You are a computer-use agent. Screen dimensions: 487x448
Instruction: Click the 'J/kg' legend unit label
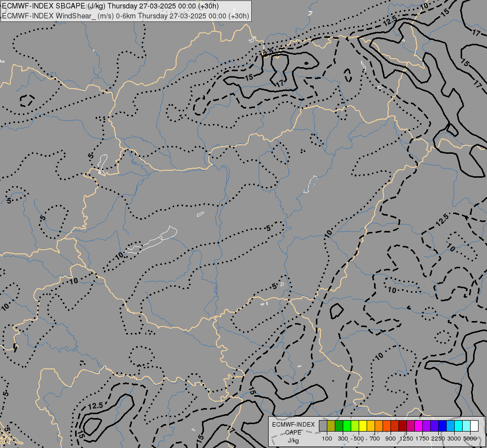[293, 441]
